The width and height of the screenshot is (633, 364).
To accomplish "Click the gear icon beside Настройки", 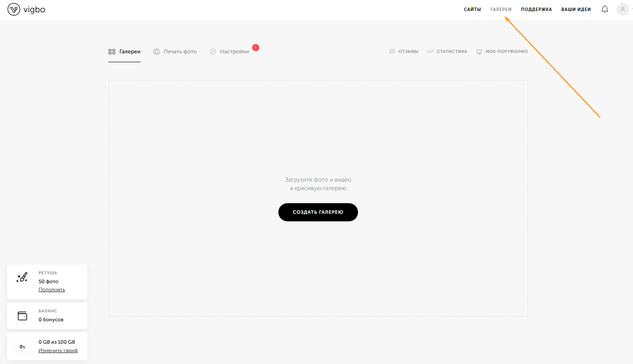I will click(213, 52).
